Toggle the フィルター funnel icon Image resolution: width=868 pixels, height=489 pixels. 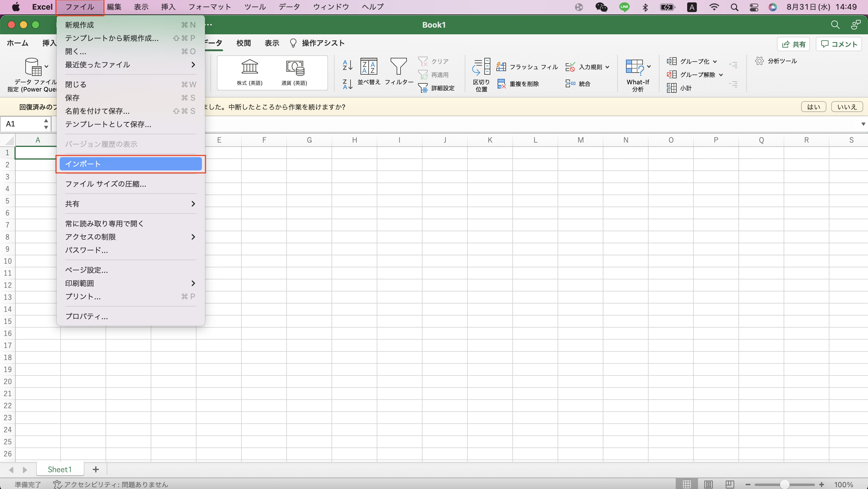pyautogui.click(x=398, y=66)
